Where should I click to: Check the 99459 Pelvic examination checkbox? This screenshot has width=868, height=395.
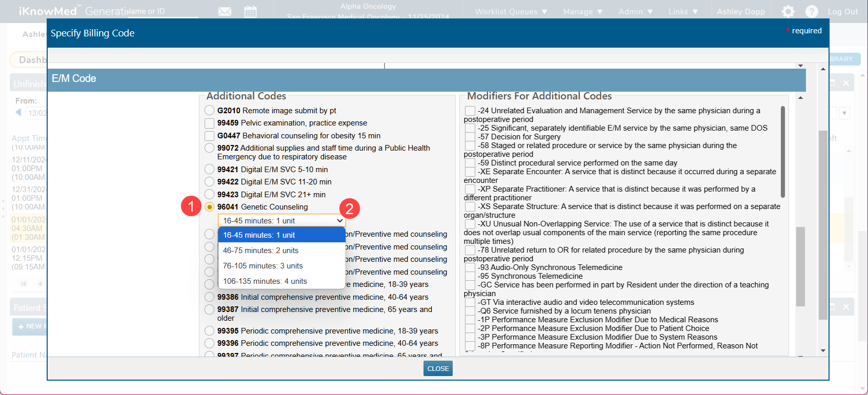[209, 123]
